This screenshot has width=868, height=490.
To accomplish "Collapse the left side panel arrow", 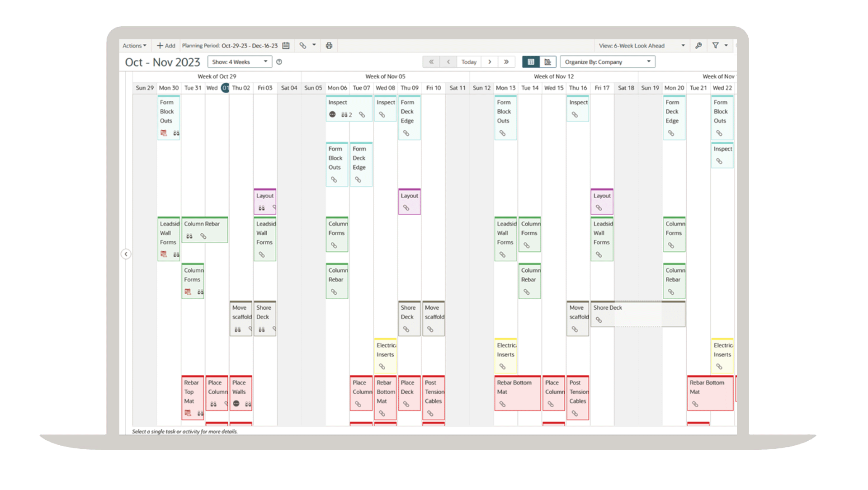I will [126, 254].
